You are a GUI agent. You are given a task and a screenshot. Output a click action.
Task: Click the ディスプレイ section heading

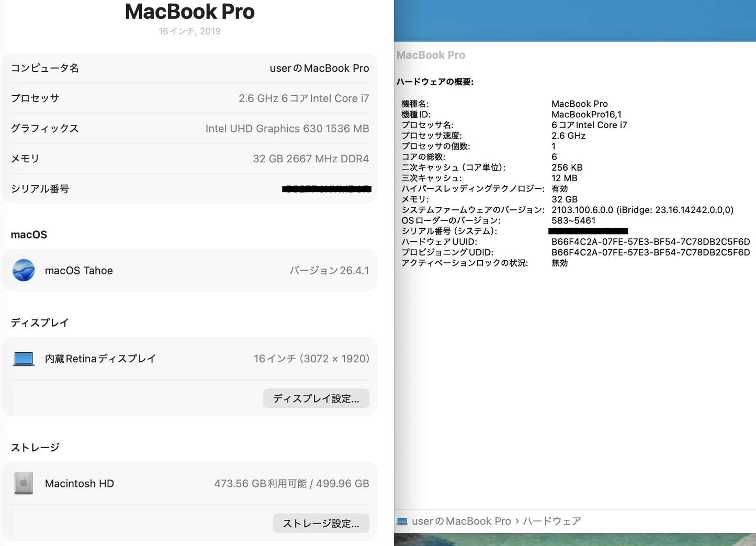click(40, 322)
